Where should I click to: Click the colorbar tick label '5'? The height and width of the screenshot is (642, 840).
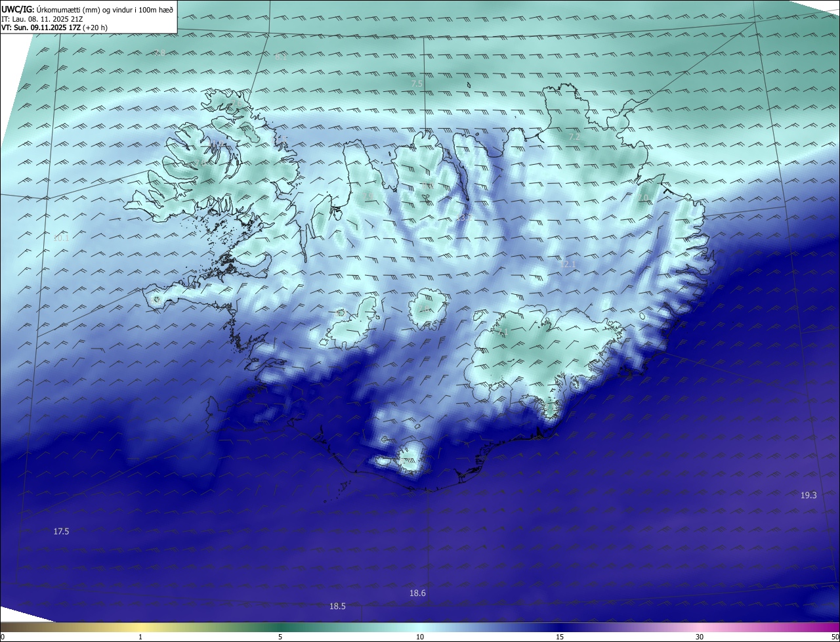[280, 637]
